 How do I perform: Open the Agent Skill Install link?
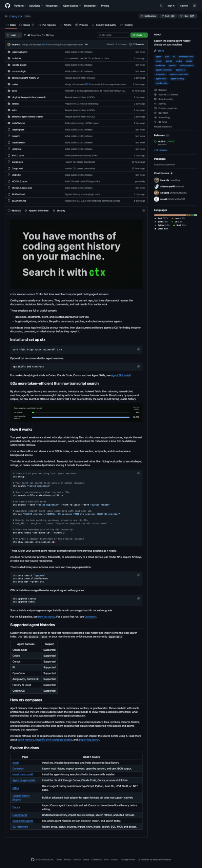tap(121, 375)
